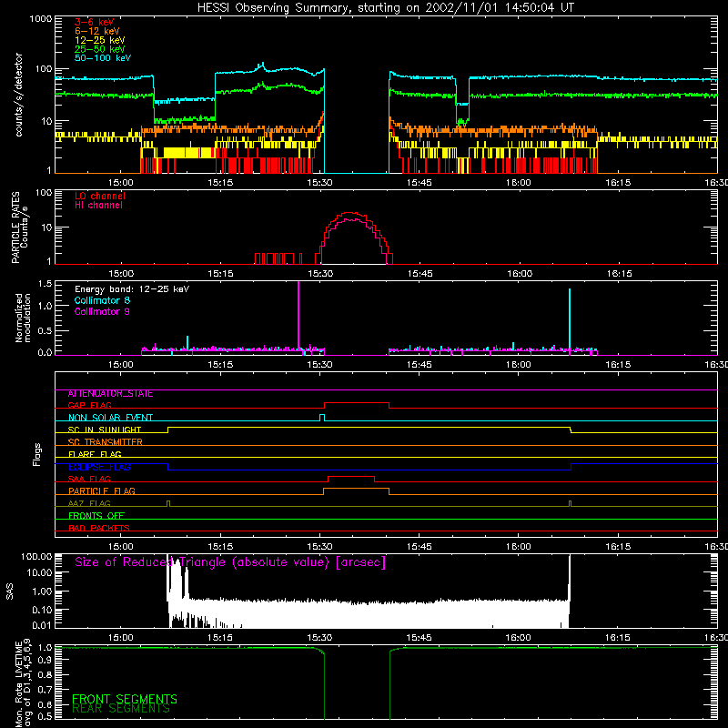Click the FLARE_FLAG label
Screen dimensions: 728x728
[x=95, y=454]
